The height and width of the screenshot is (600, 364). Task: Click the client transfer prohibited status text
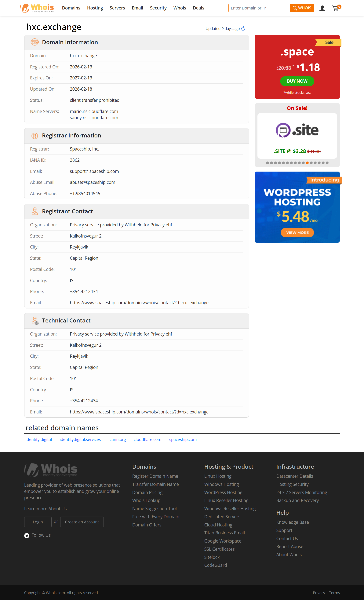click(x=94, y=100)
